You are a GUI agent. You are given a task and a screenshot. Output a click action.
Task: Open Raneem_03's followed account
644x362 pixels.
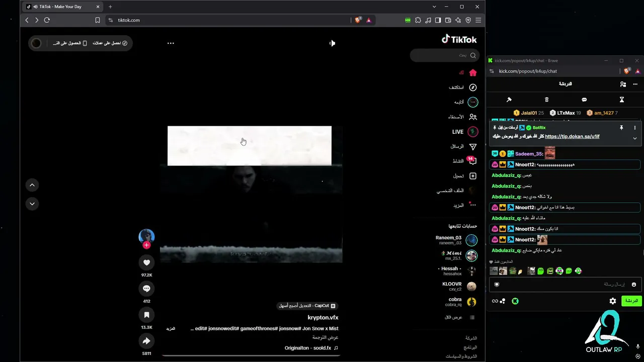pyautogui.click(x=456, y=240)
